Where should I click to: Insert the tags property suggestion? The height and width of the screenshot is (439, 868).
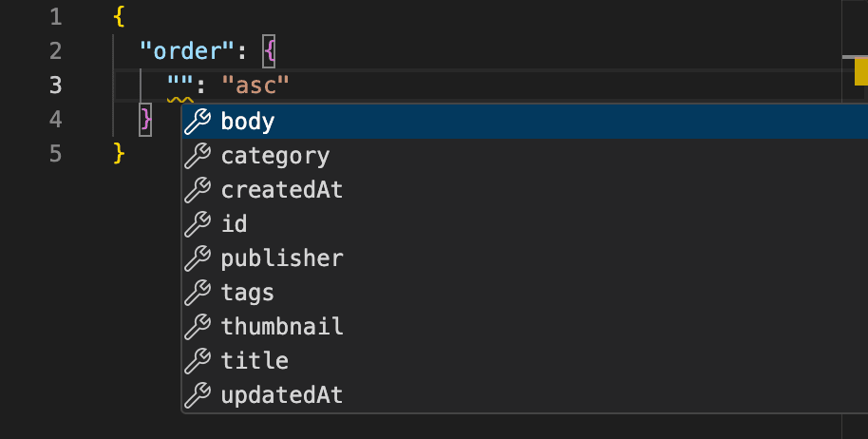pyautogui.click(x=248, y=293)
